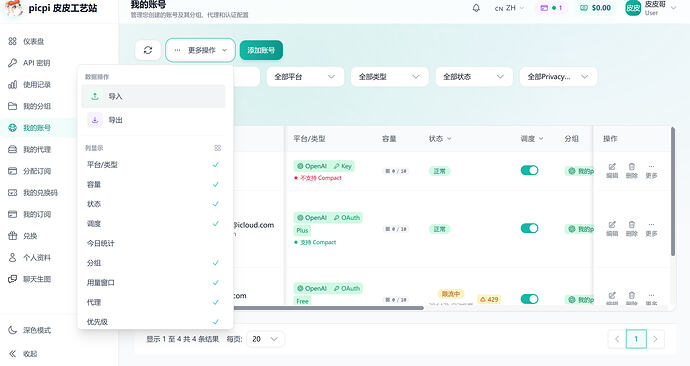This screenshot has height=366, width=690.
Task: Click the table's vertical scrollbar
Action: (672, 191)
